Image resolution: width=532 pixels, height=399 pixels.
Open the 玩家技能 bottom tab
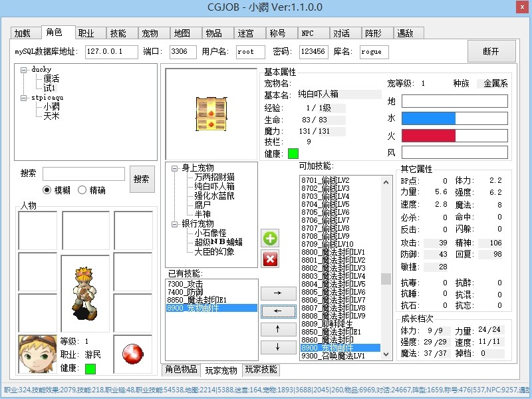click(x=260, y=370)
